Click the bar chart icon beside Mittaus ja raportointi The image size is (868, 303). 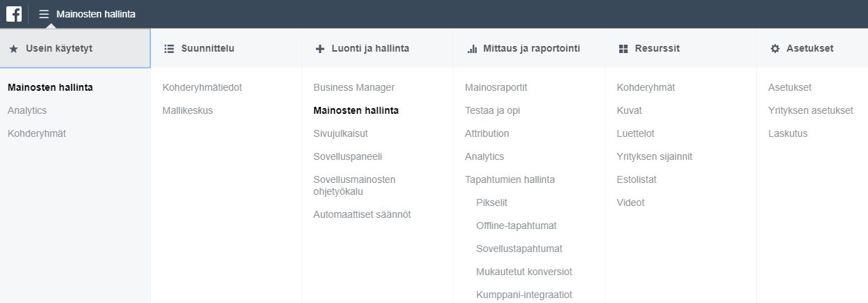point(472,49)
